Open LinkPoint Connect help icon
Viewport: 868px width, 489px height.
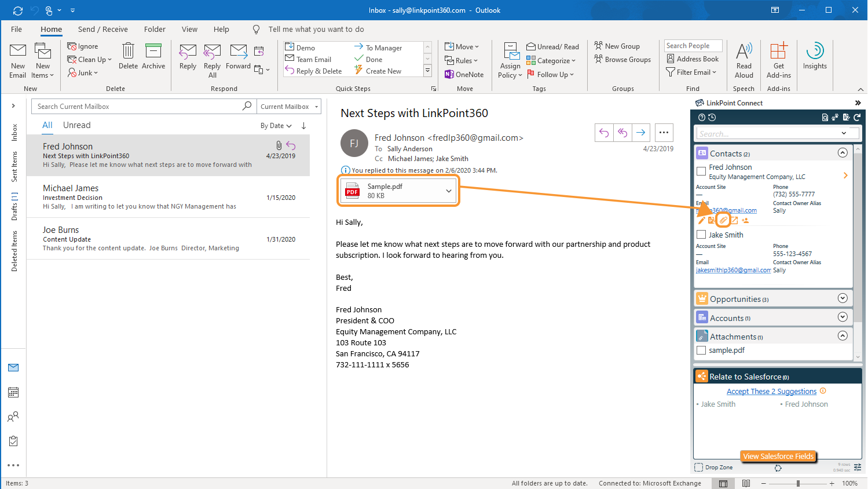point(702,117)
